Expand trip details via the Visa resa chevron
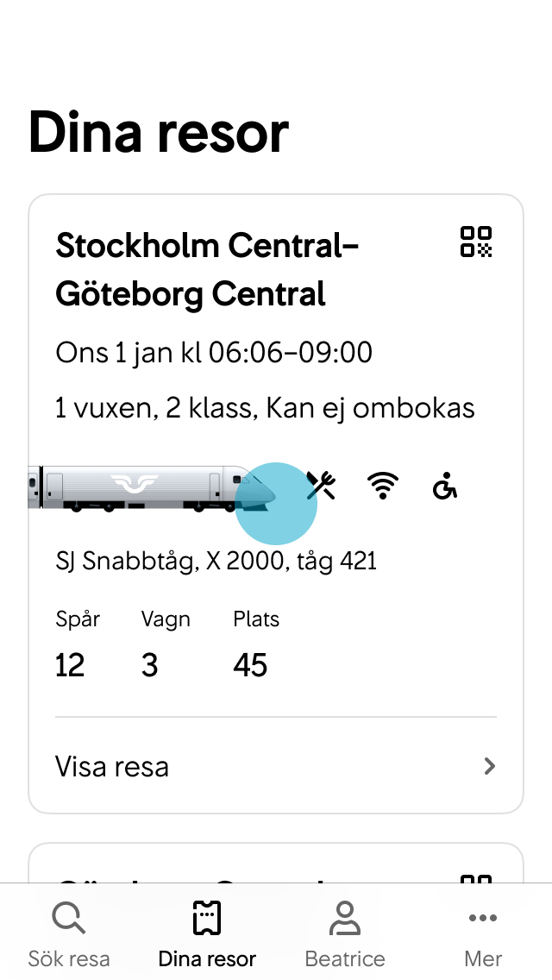 point(489,766)
